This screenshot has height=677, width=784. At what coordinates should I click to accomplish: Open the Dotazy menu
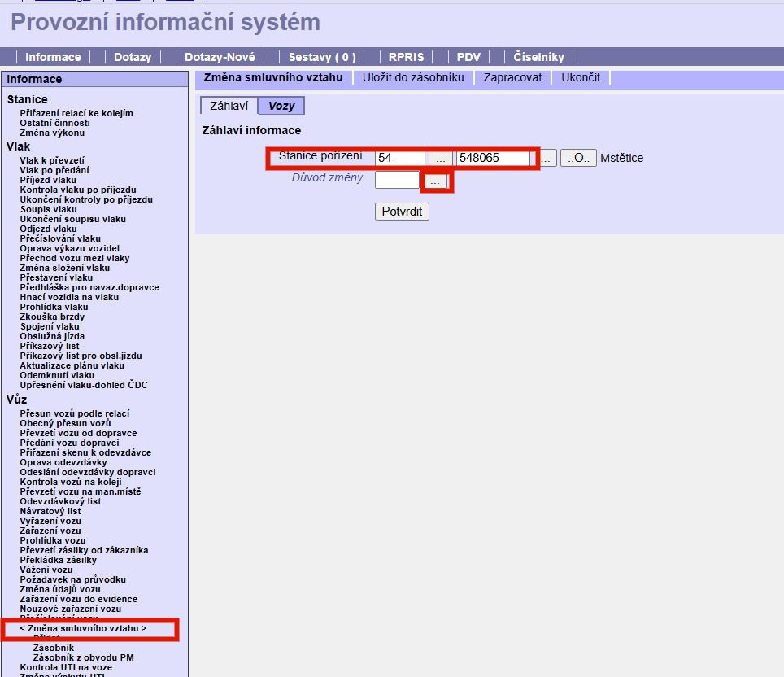click(133, 57)
